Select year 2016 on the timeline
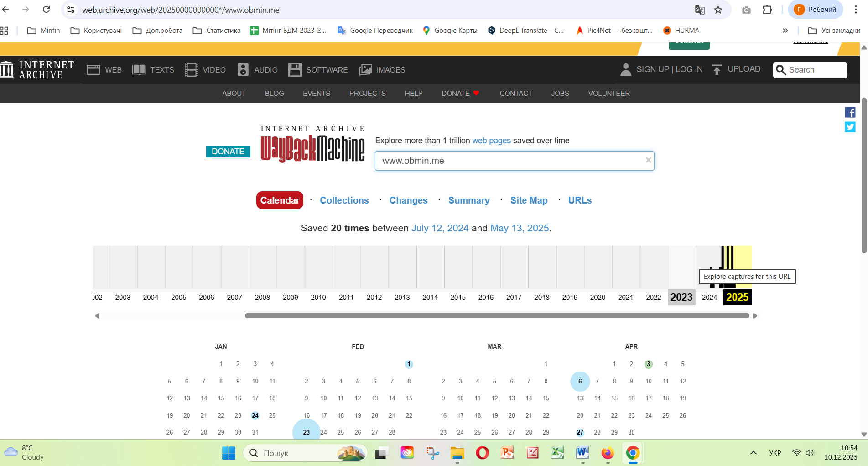The width and height of the screenshot is (868, 466). (x=486, y=298)
